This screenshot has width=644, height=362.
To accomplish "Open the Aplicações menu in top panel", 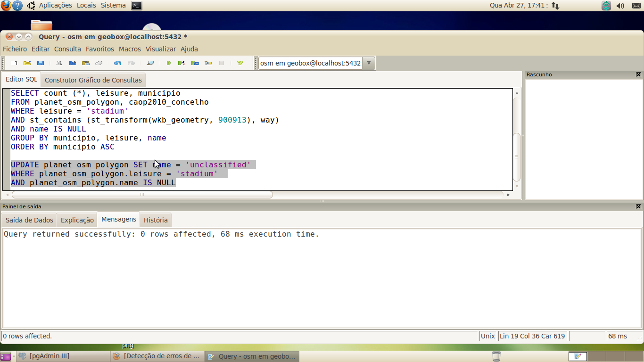I will (56, 6).
